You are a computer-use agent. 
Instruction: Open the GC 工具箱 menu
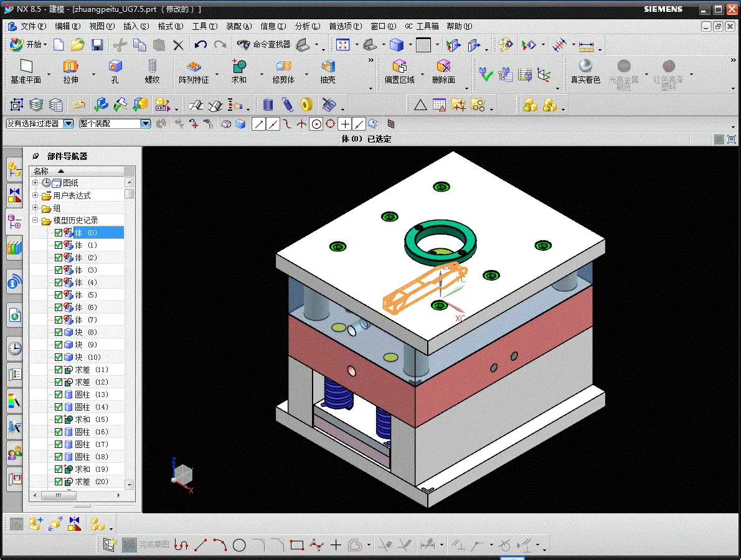click(x=422, y=26)
